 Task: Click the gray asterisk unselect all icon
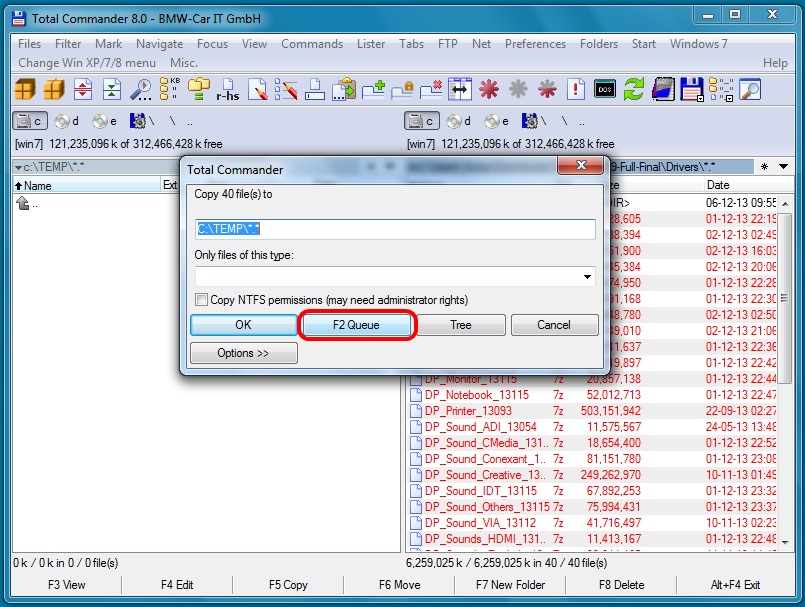coord(518,89)
